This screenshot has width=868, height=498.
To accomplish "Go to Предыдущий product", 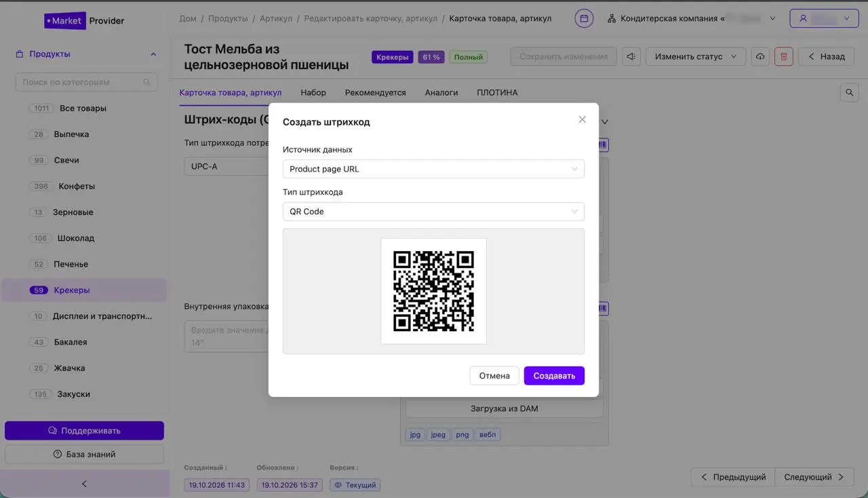I will click(732, 477).
